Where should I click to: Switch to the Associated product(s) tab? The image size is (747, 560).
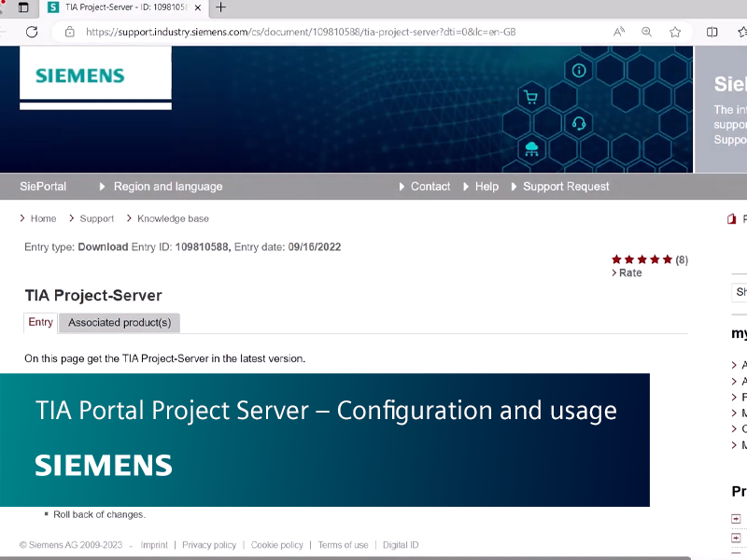point(120,322)
